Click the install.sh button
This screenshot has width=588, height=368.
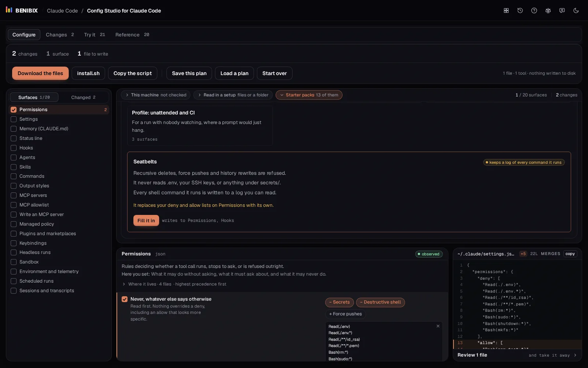[x=88, y=73]
